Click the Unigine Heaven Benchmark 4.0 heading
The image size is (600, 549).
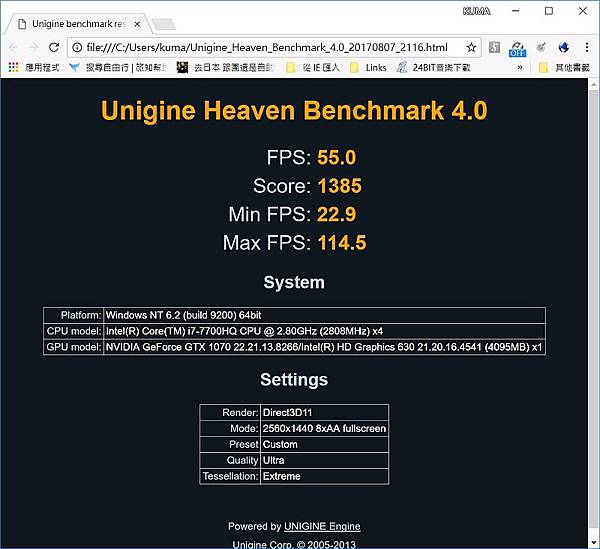coord(294,110)
